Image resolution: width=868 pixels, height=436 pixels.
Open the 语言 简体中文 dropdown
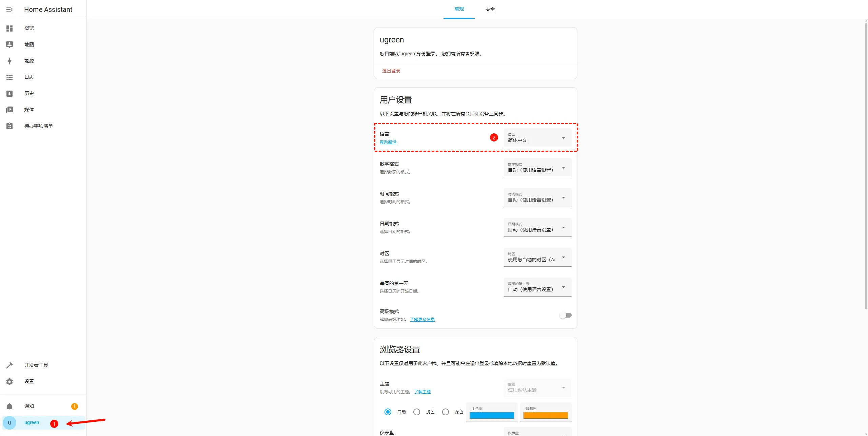[537, 138]
